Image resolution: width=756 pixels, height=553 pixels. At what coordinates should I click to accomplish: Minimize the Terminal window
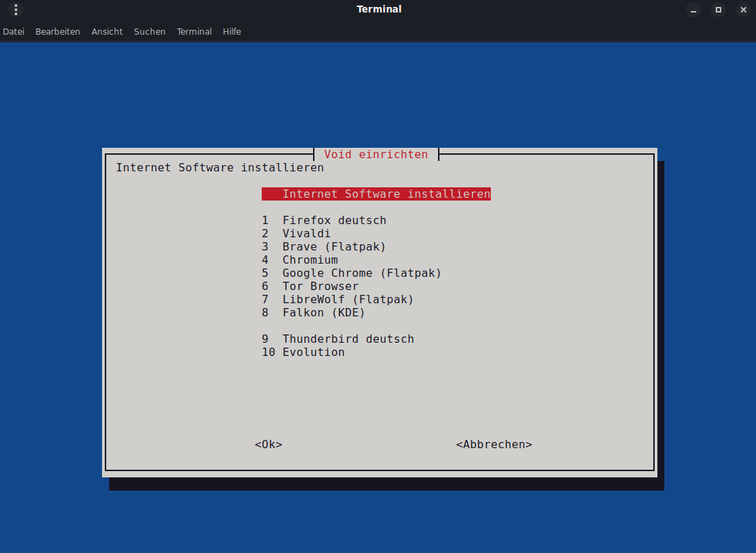coord(694,10)
